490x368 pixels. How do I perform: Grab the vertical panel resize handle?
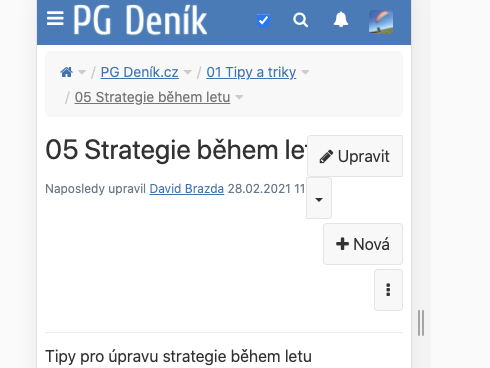pos(421,323)
